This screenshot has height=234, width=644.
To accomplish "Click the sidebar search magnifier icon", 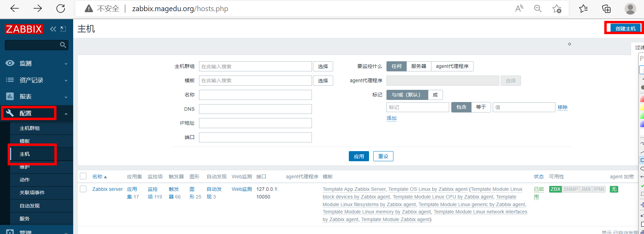I will click(63, 45).
